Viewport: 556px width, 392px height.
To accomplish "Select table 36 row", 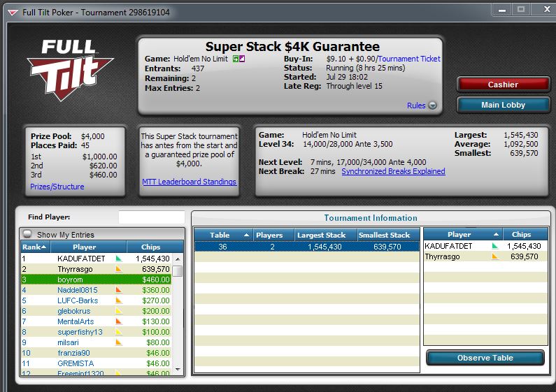I will [x=307, y=247].
